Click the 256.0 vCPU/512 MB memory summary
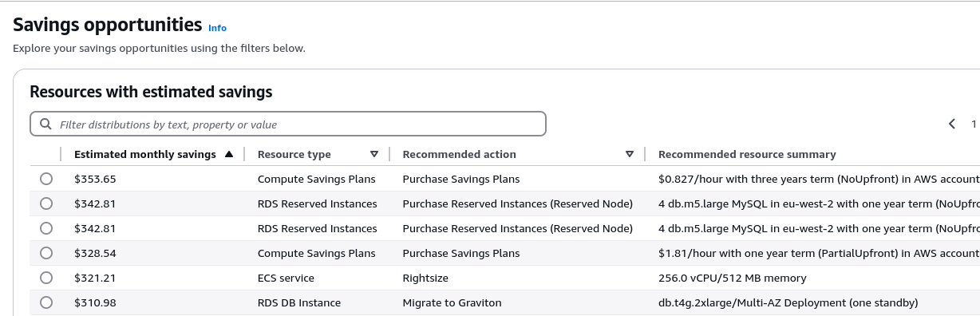This screenshot has width=980, height=316. [733, 278]
